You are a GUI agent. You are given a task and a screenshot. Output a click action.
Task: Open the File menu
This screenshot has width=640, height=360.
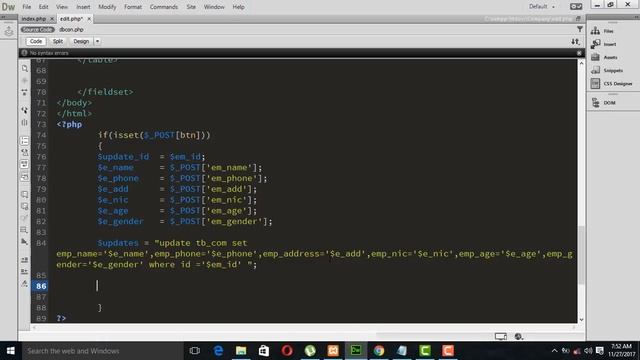27,7
